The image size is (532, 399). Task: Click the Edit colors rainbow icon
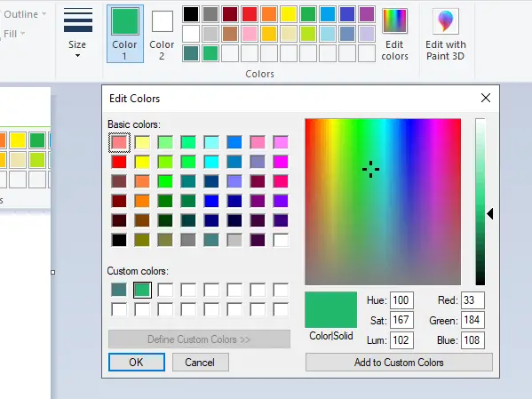click(394, 21)
